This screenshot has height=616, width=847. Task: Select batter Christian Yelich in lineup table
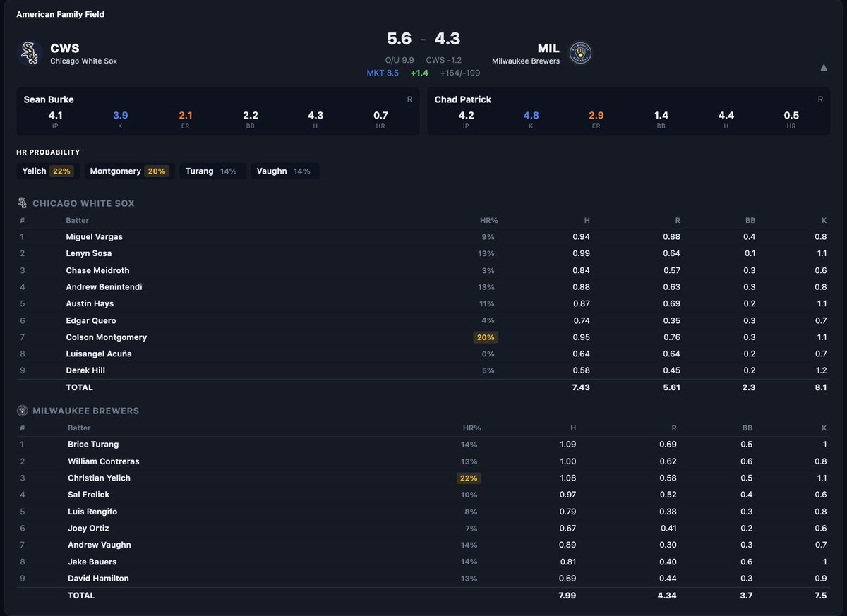(99, 478)
